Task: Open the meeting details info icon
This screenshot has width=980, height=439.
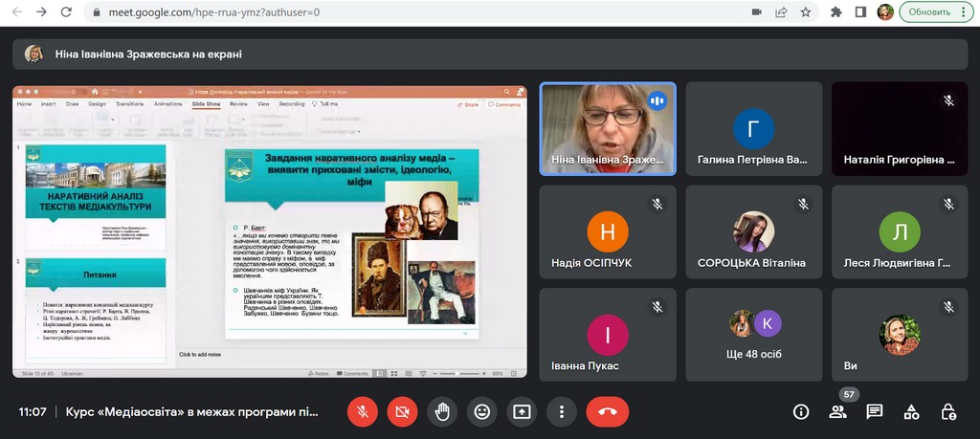Action: [801, 411]
